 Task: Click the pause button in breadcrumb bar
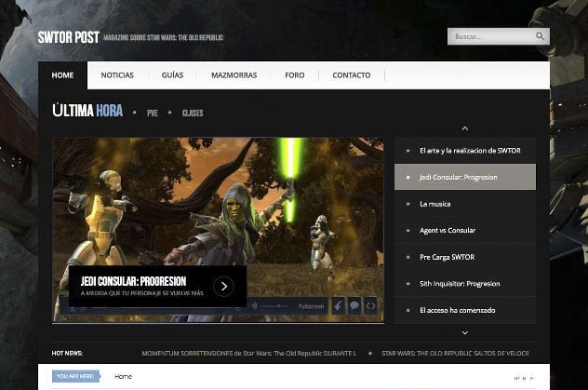(x=524, y=379)
